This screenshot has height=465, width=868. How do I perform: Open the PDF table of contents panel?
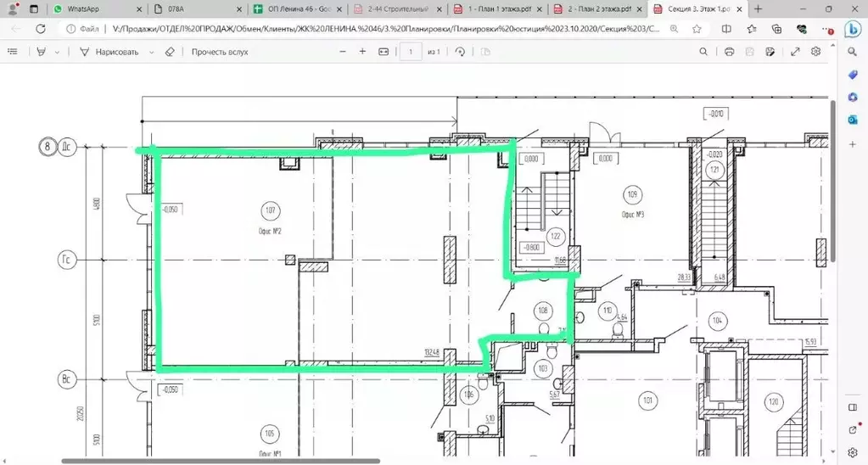12,52
